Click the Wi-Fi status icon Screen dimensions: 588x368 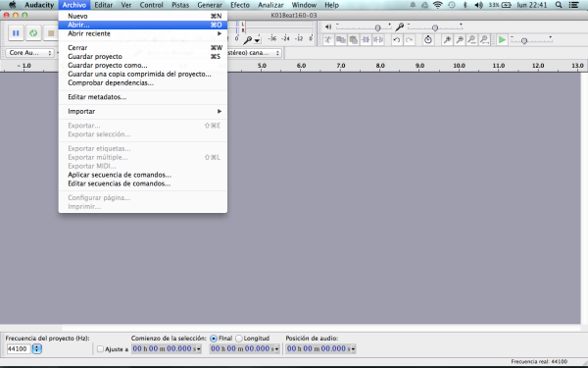(438, 5)
